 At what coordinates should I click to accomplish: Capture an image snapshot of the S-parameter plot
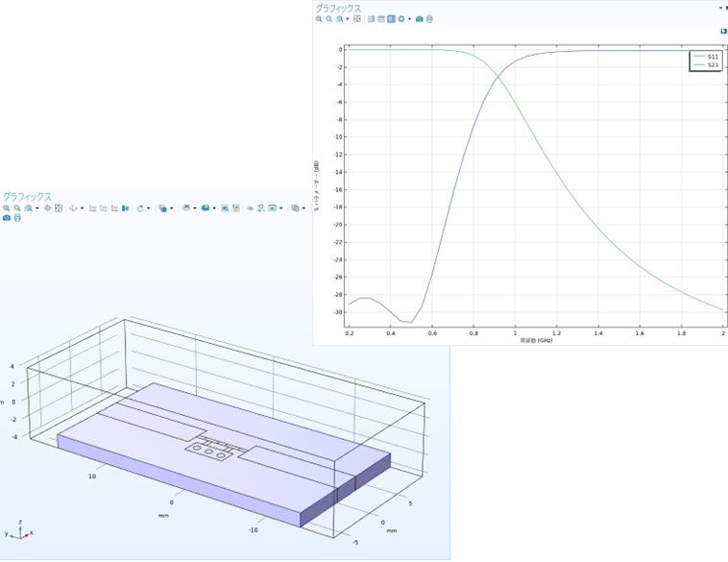coord(420,18)
